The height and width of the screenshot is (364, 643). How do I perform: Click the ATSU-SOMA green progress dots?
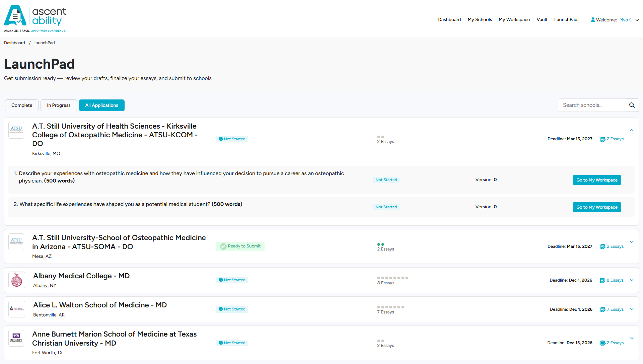coord(380,244)
